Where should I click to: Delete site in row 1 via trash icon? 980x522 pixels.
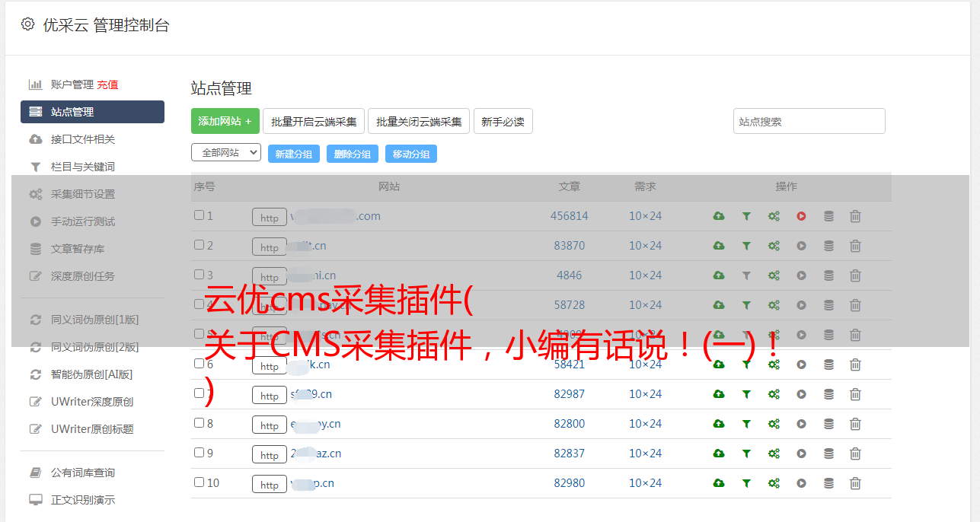pyautogui.click(x=855, y=216)
